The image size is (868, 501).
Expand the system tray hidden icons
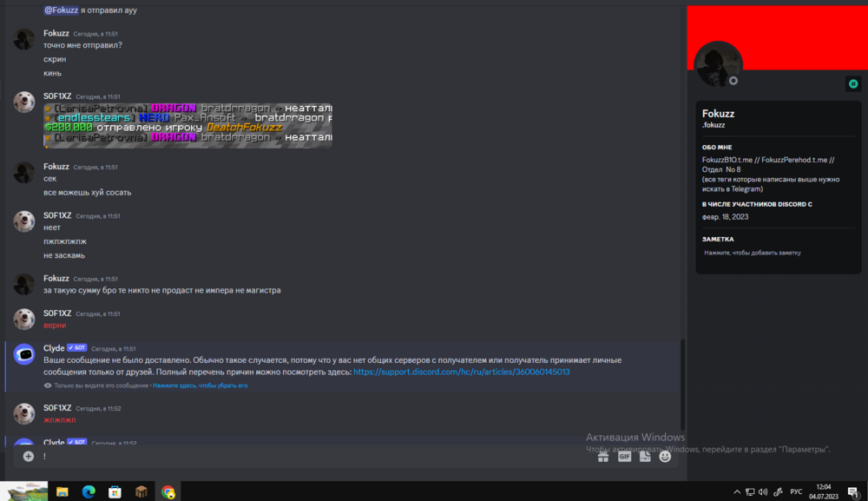[737, 491]
